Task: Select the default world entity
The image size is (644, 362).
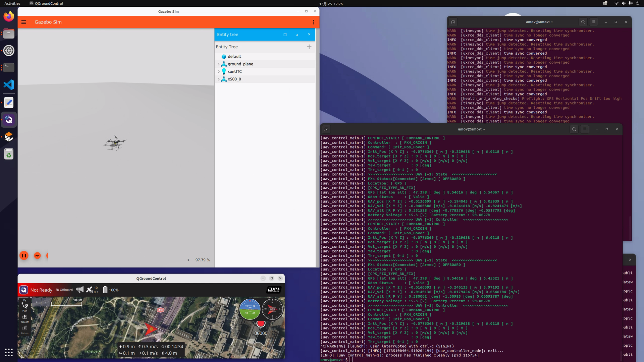Action: coord(265,56)
